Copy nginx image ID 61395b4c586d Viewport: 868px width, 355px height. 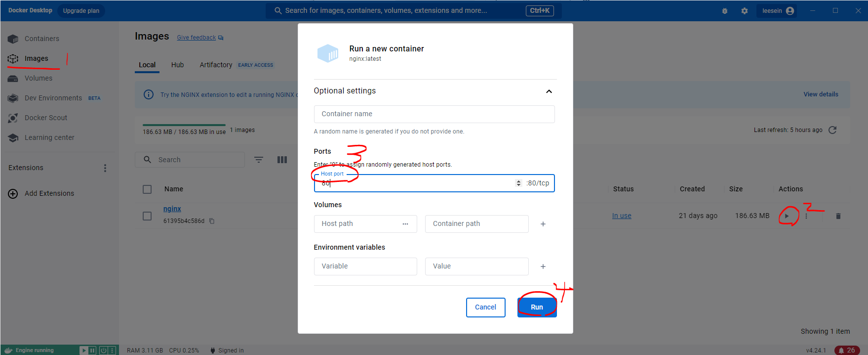[x=212, y=221]
